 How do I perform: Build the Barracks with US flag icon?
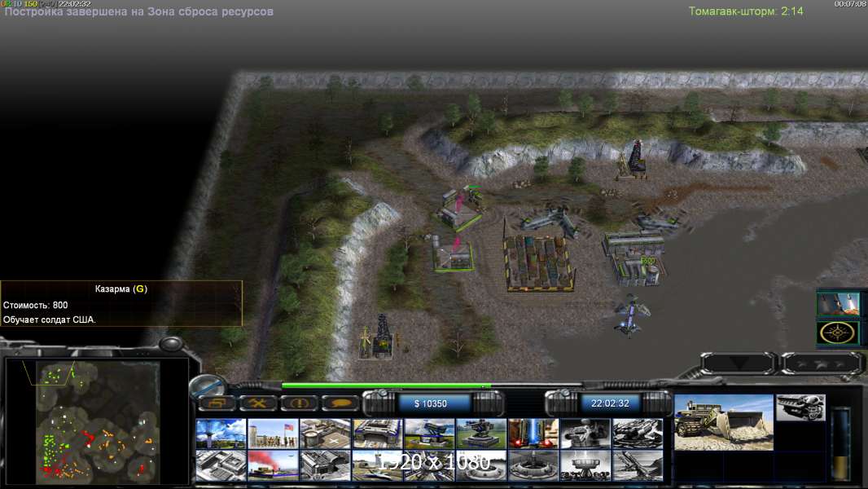pos(273,434)
